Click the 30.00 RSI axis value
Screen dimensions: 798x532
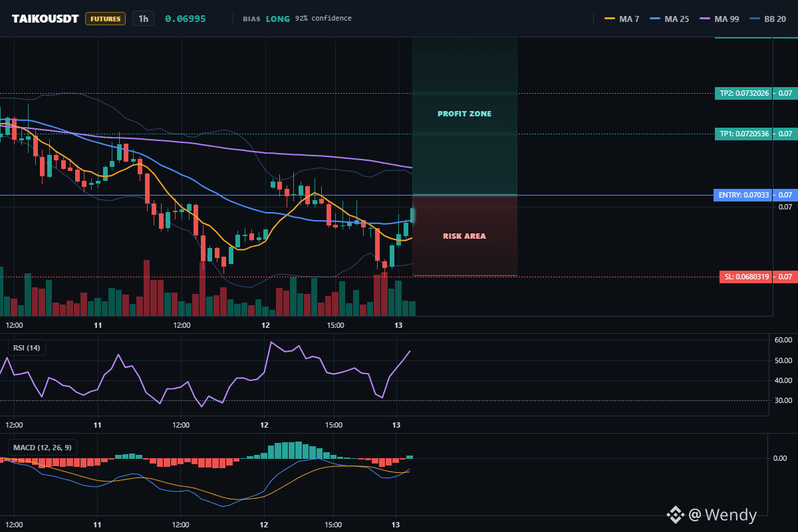point(783,400)
